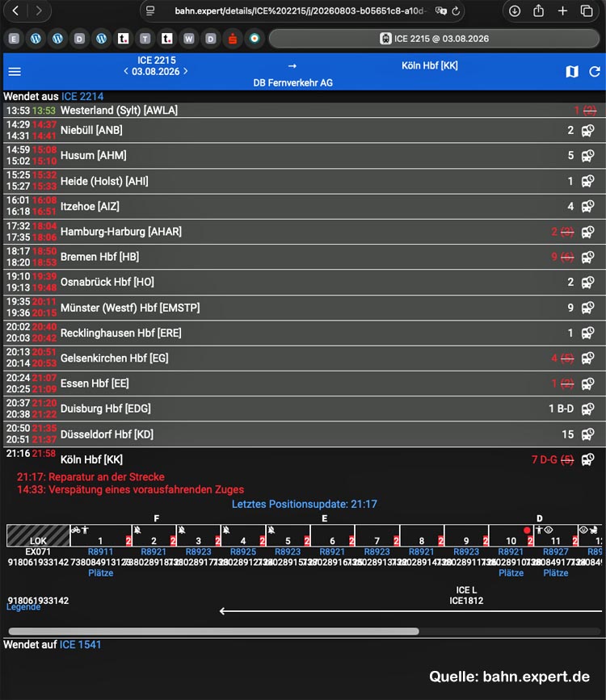This screenshot has width=606, height=700.
Task: Click the occupancy icon for Itzehoe
Action: pyautogui.click(x=587, y=206)
